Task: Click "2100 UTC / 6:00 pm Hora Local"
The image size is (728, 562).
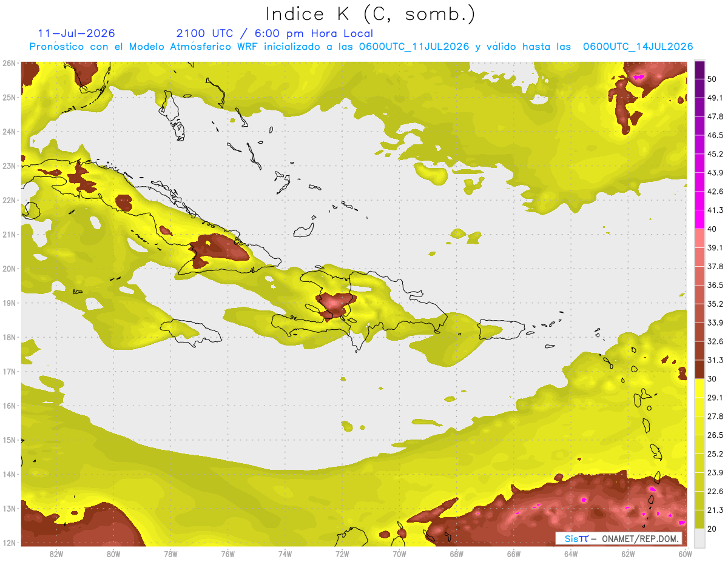Action: pyautogui.click(x=274, y=33)
